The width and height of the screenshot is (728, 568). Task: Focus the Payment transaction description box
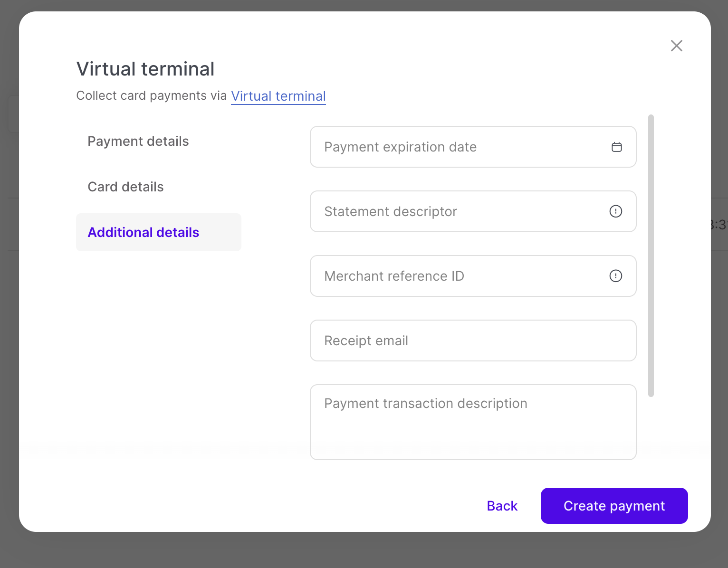(473, 422)
